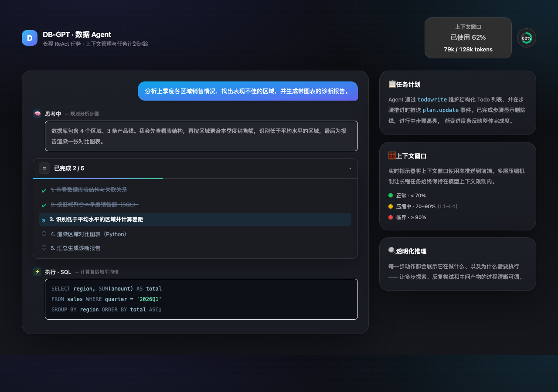The image size is (558, 392).
Task: Click the GROUP BY region line in SQL
Action: (106, 310)
